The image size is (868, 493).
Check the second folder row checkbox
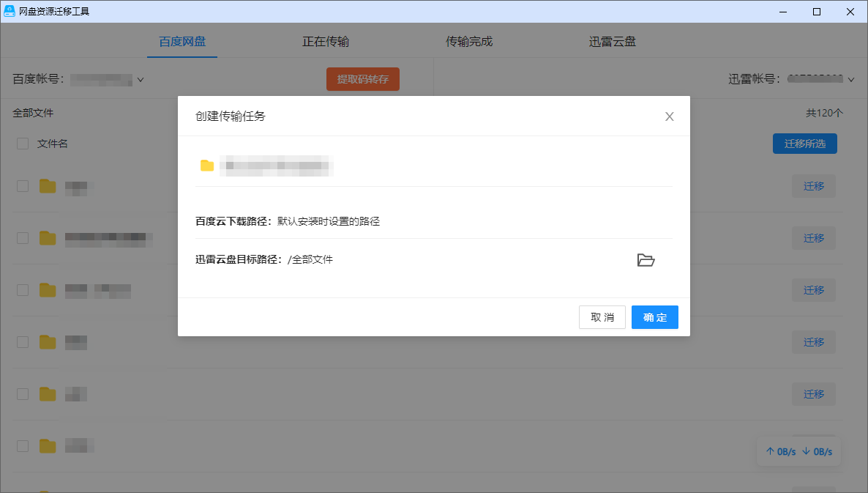coord(23,238)
